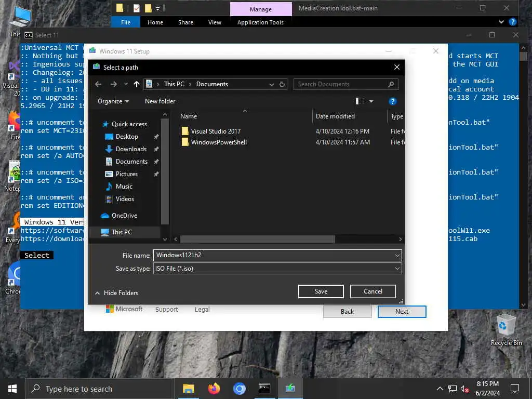Open File name dropdown arrow
Viewport: 532px width, 399px height.
click(397, 255)
